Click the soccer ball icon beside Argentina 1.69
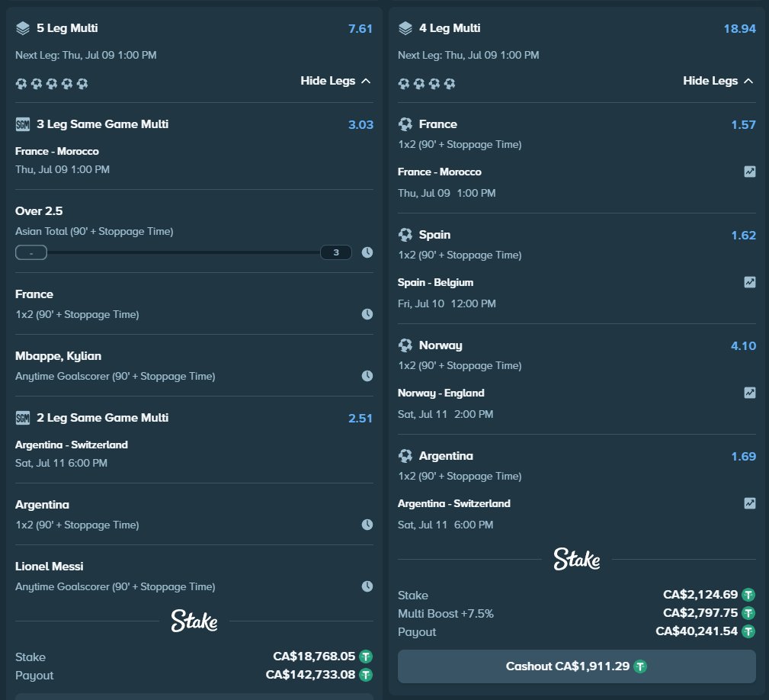 point(405,456)
